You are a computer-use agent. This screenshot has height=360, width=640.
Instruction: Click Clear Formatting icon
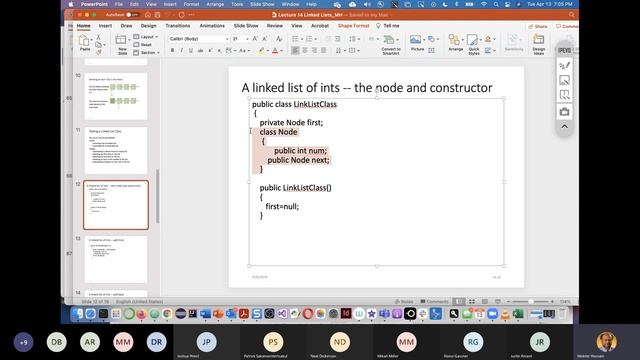tap(279, 39)
